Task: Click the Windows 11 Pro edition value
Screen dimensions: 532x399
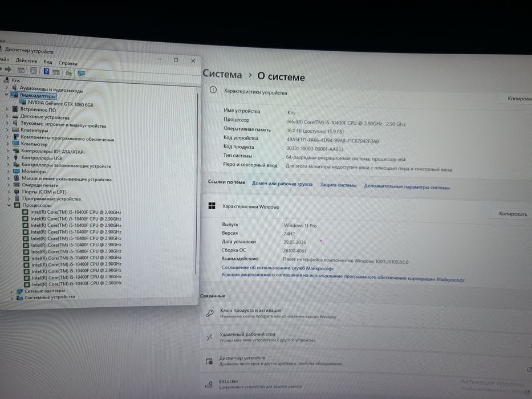Action: [300, 225]
